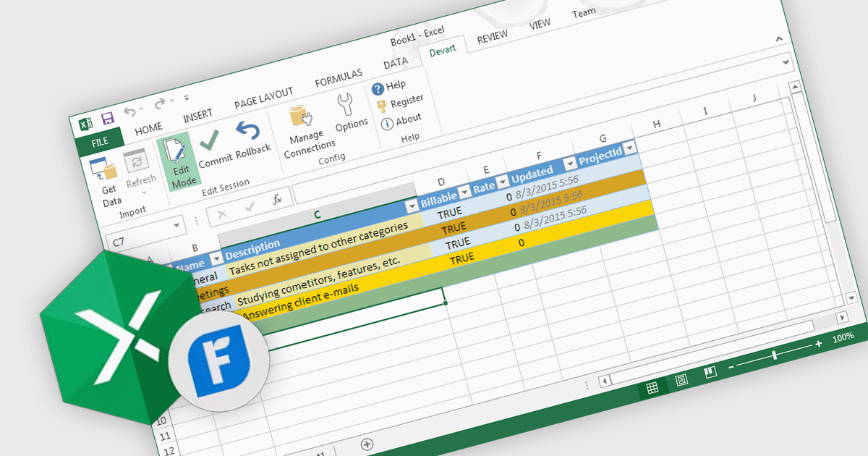Select column H header
The width and height of the screenshot is (868, 456).
pyautogui.click(x=656, y=124)
